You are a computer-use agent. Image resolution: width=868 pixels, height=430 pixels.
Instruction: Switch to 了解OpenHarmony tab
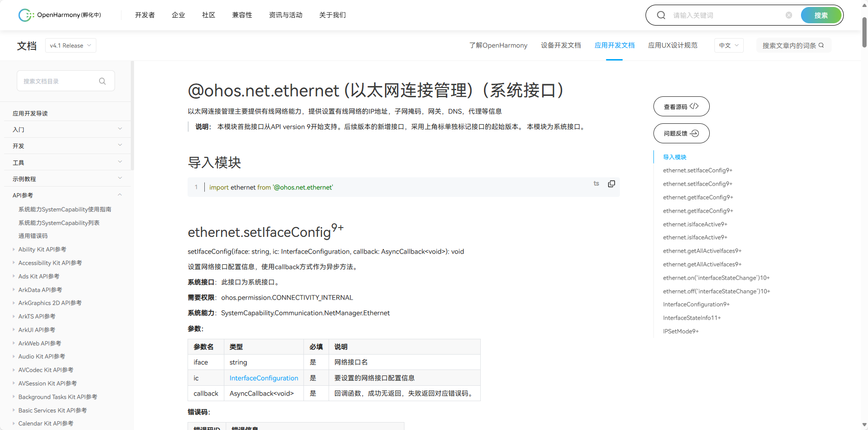tap(498, 45)
